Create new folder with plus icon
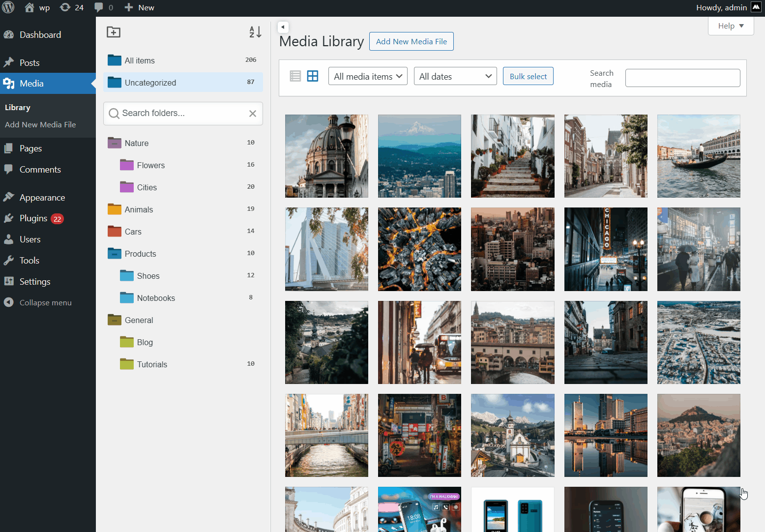This screenshot has height=532, width=765. [114, 32]
